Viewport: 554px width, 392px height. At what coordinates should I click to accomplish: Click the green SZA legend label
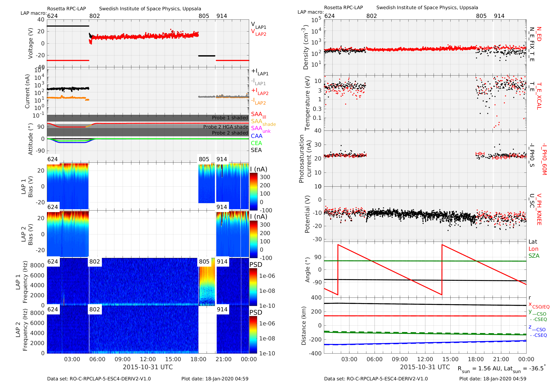coord(534,256)
